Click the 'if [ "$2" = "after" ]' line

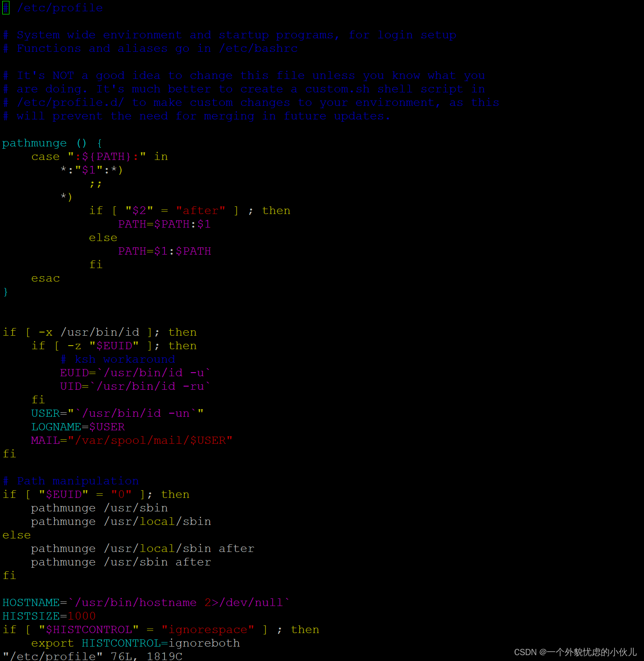(190, 211)
